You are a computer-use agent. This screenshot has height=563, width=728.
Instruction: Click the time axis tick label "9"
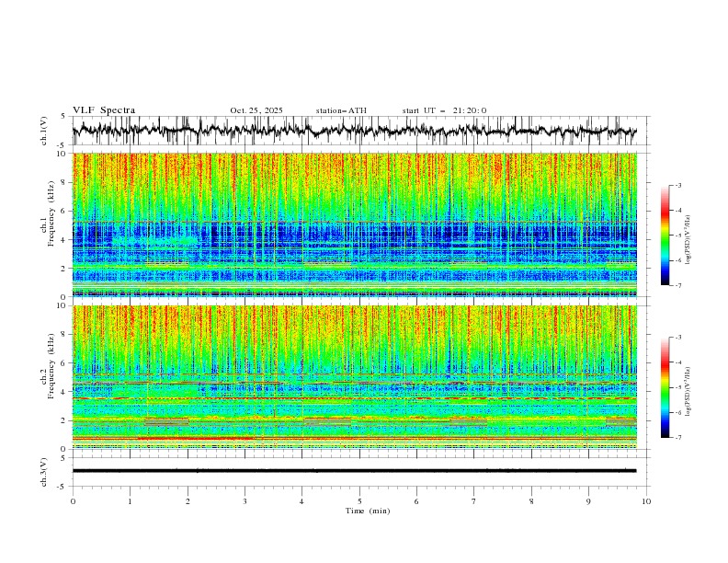click(x=588, y=501)
